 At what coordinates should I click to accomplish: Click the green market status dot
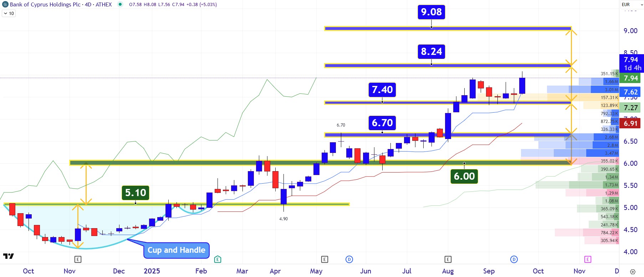pos(120,5)
